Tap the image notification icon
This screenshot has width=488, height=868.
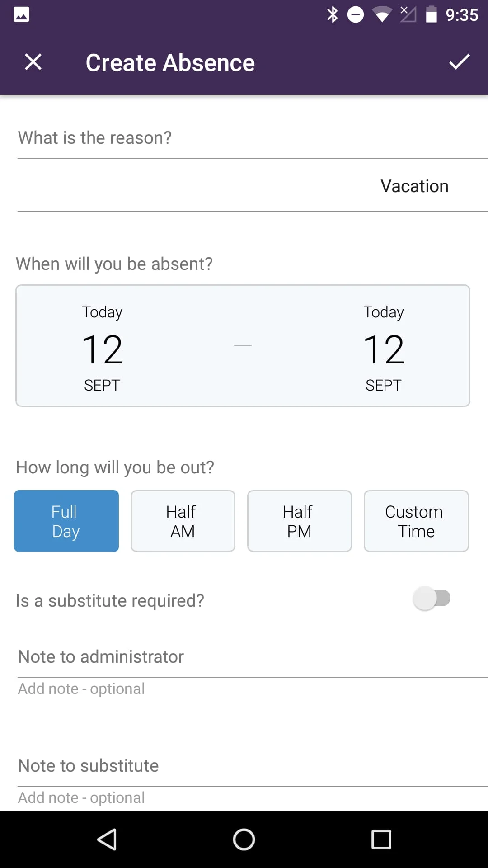pos(21,14)
